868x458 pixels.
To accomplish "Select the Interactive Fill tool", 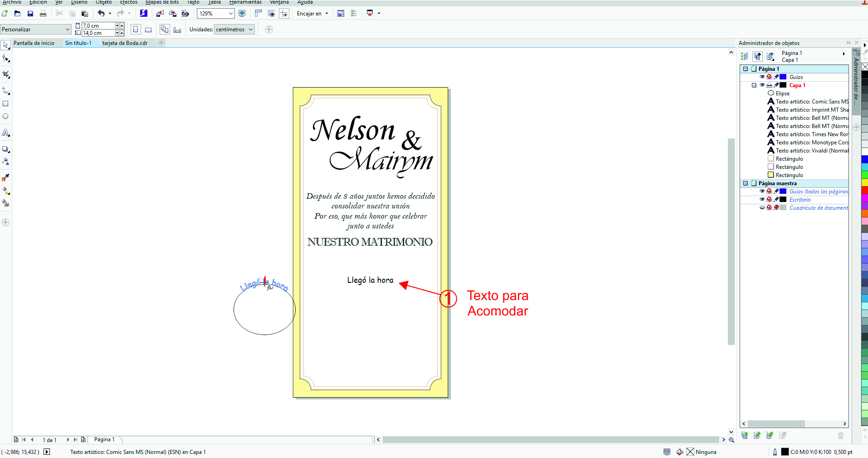I will (5, 191).
